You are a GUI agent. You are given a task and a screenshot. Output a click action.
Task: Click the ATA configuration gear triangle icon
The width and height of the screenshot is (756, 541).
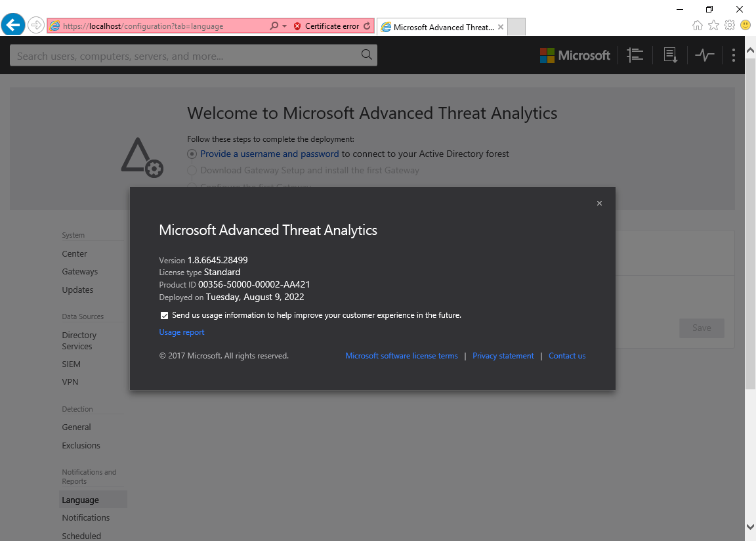click(142, 158)
